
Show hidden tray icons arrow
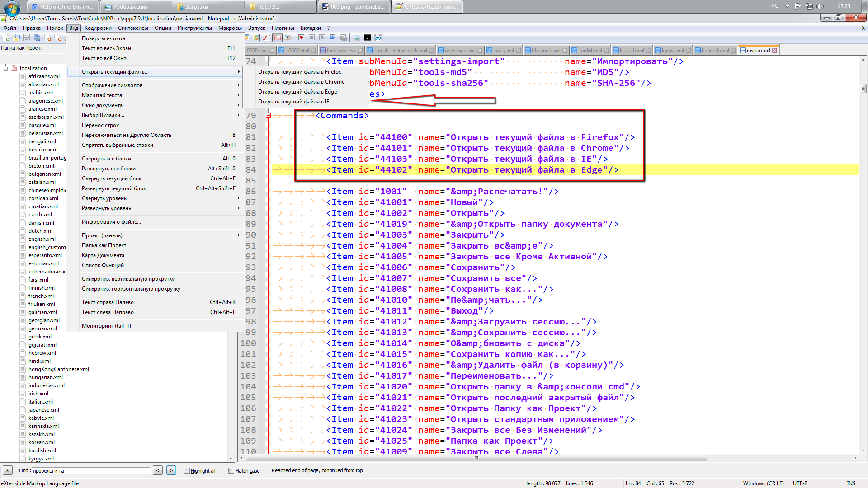pyautogui.click(x=787, y=6)
